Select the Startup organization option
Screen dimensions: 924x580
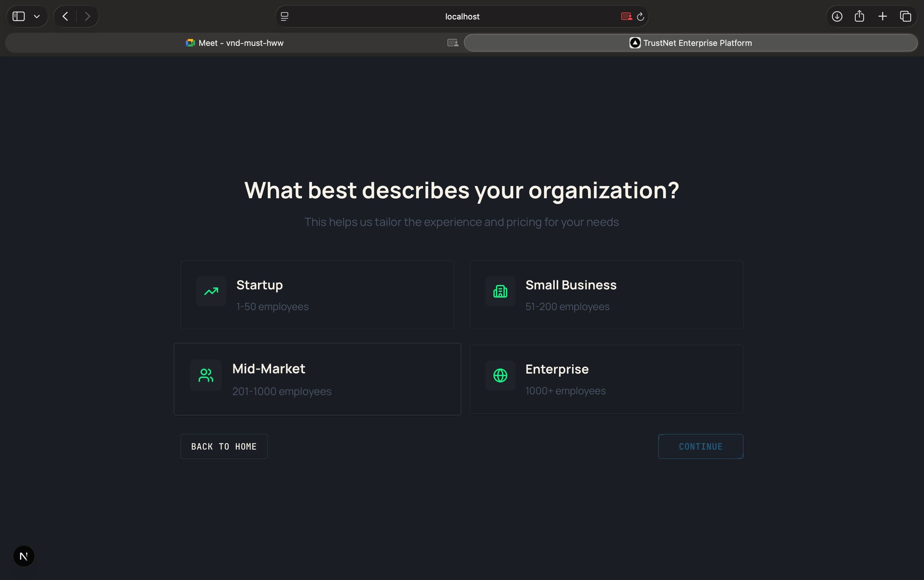click(317, 295)
